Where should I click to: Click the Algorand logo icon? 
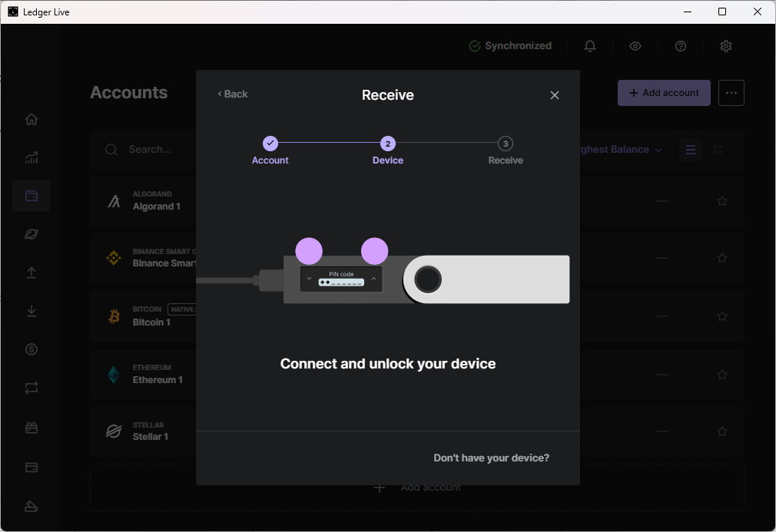(114, 201)
